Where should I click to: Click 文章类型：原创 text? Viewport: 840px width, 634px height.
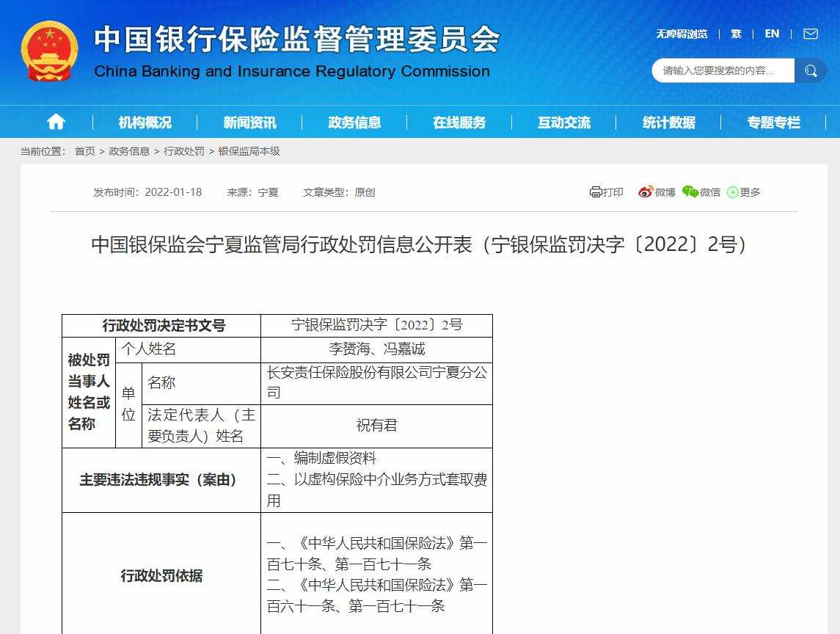coord(339,192)
